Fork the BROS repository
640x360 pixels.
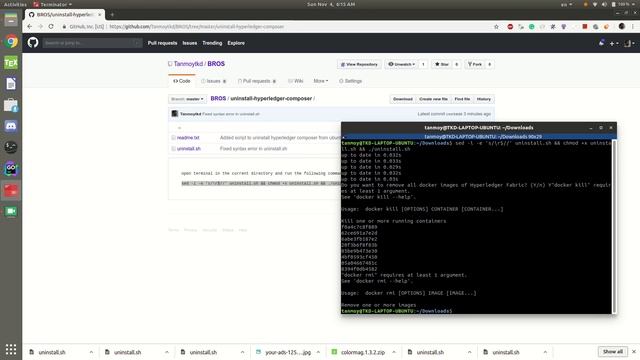475,64
